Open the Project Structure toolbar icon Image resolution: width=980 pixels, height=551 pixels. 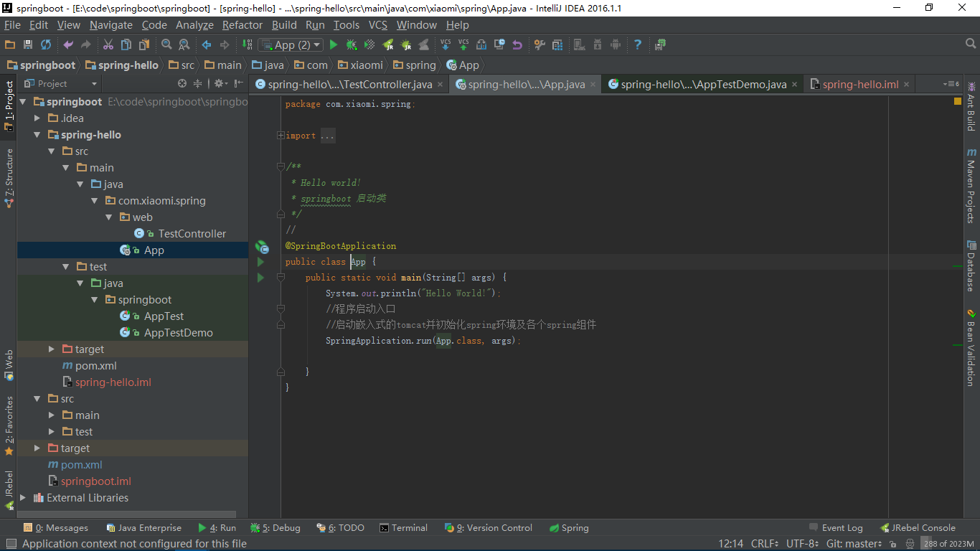click(557, 44)
